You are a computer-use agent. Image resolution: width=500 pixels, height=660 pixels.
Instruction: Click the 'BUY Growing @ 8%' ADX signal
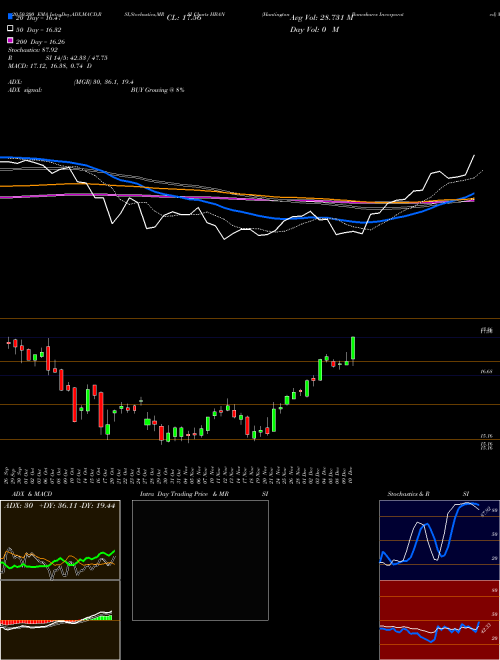157,90
